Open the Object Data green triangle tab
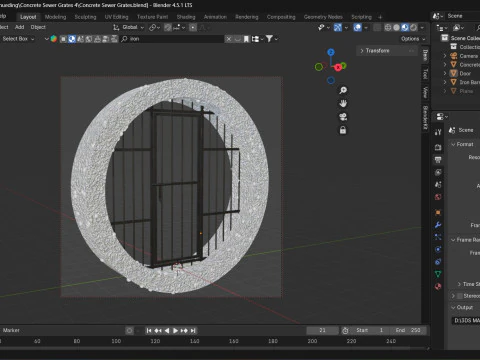Image resolution: width=480 pixels, height=360 pixels. pyautogui.click(x=438, y=274)
